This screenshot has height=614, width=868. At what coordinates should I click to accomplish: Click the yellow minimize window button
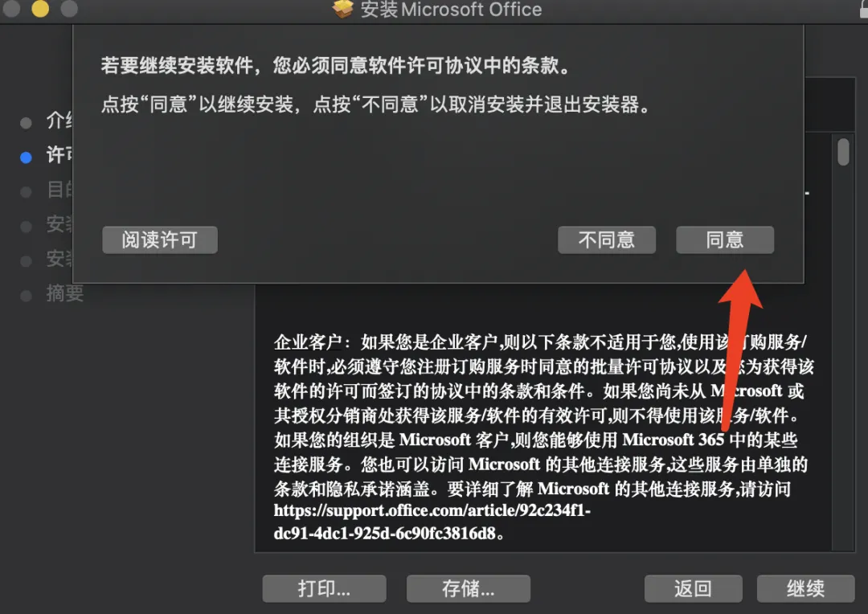point(40,8)
